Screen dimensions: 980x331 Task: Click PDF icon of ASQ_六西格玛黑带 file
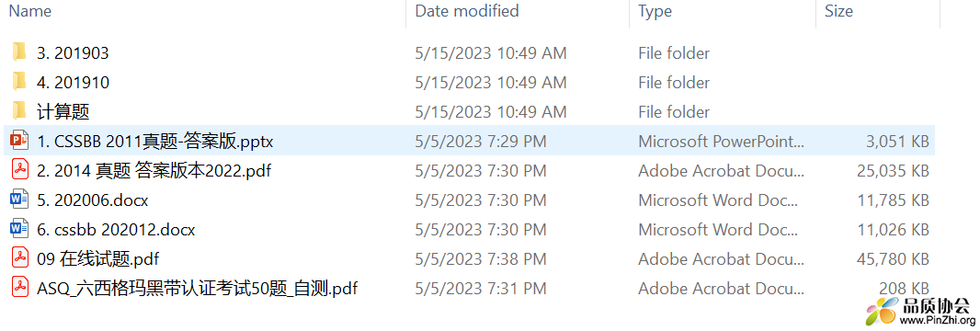click(x=21, y=288)
